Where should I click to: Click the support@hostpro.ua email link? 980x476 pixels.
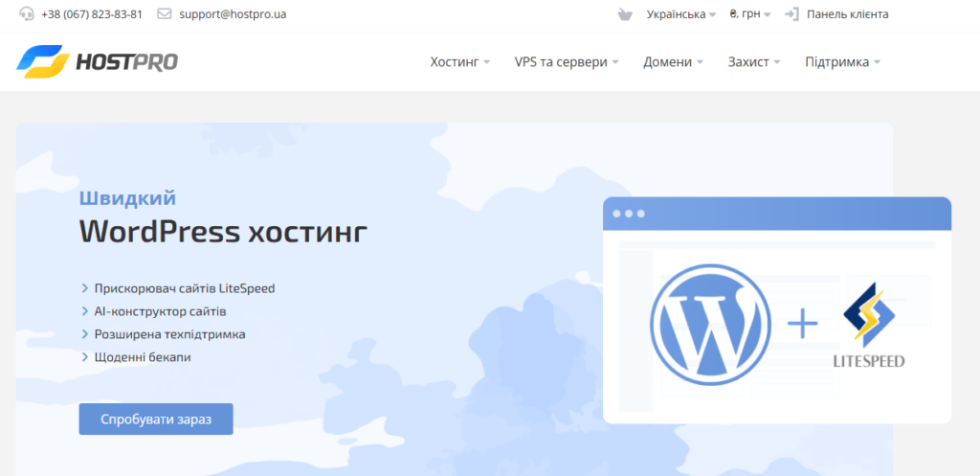pyautogui.click(x=233, y=14)
